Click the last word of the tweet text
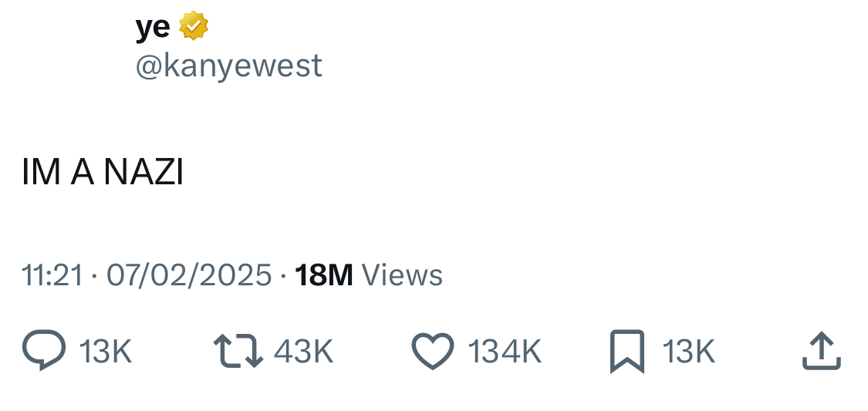The height and width of the screenshot is (411, 868). point(144,173)
